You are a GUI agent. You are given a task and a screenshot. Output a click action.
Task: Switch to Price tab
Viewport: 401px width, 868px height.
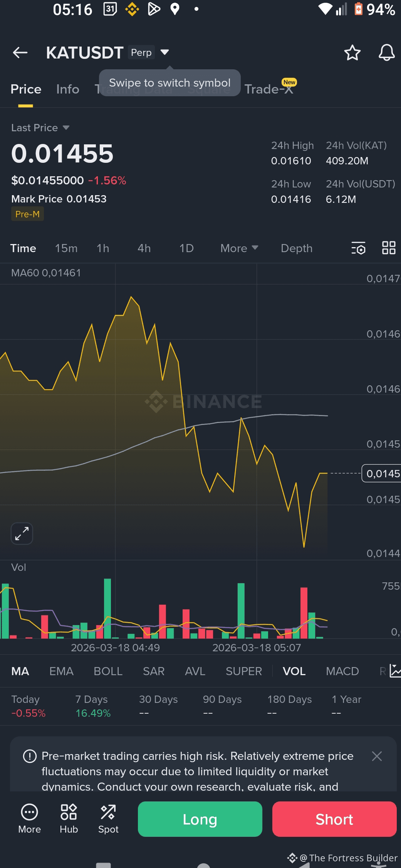pos(26,89)
